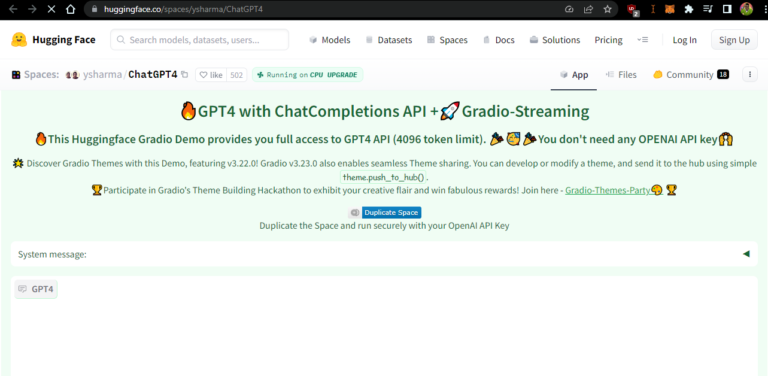Go to Spaces in navigation
The height and width of the screenshot is (376, 768).
pos(447,40)
